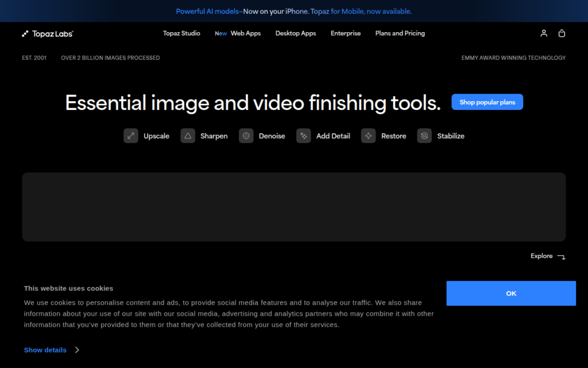588x368 pixels.
Task: Click the dark media preview panel
Action: pos(294,207)
